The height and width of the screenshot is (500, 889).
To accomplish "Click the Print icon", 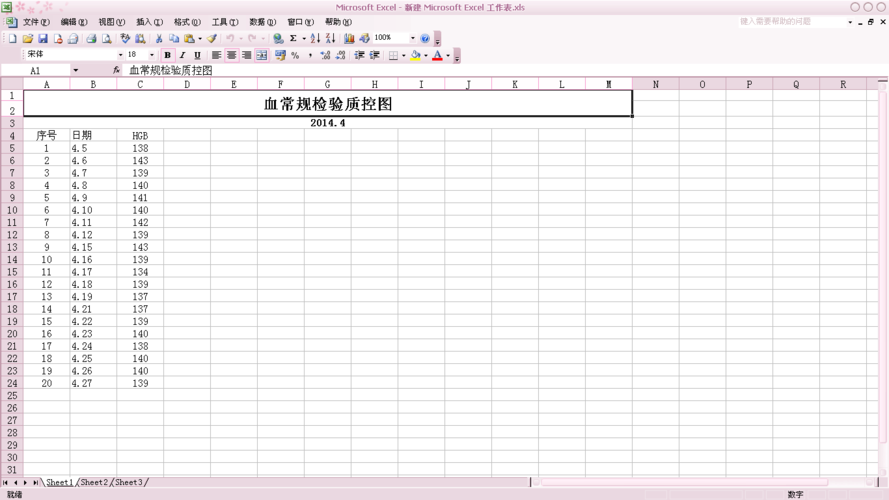I will click(x=91, y=39).
